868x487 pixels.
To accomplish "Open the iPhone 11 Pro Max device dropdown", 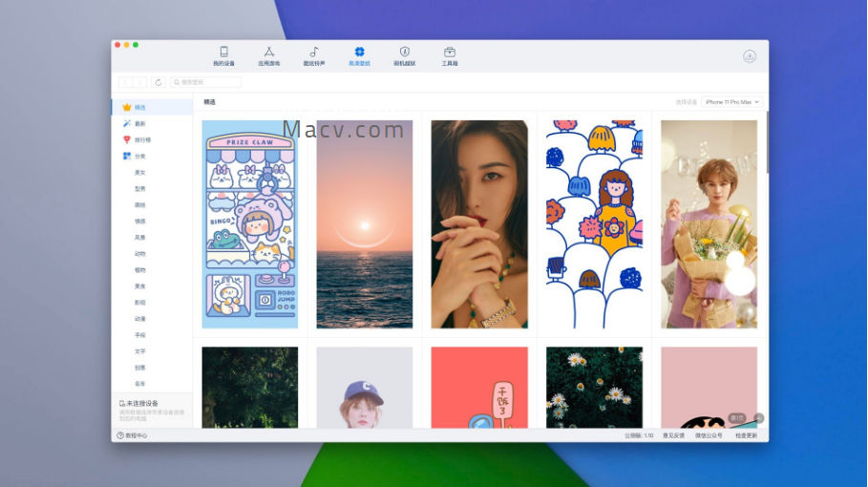I will coord(731,102).
